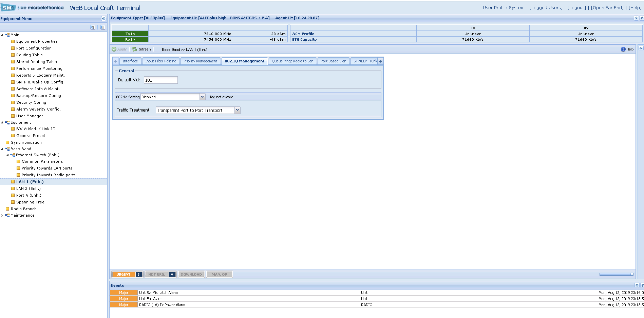Open Synchronisation in the tree
644x318 pixels.
26,142
